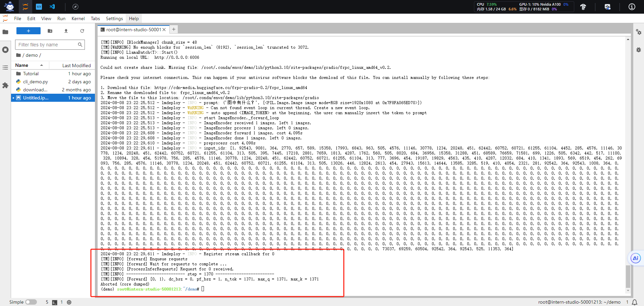This screenshot has height=306, width=644.
Task: Click the terminal scrollbar down arrow
Action: (x=628, y=291)
